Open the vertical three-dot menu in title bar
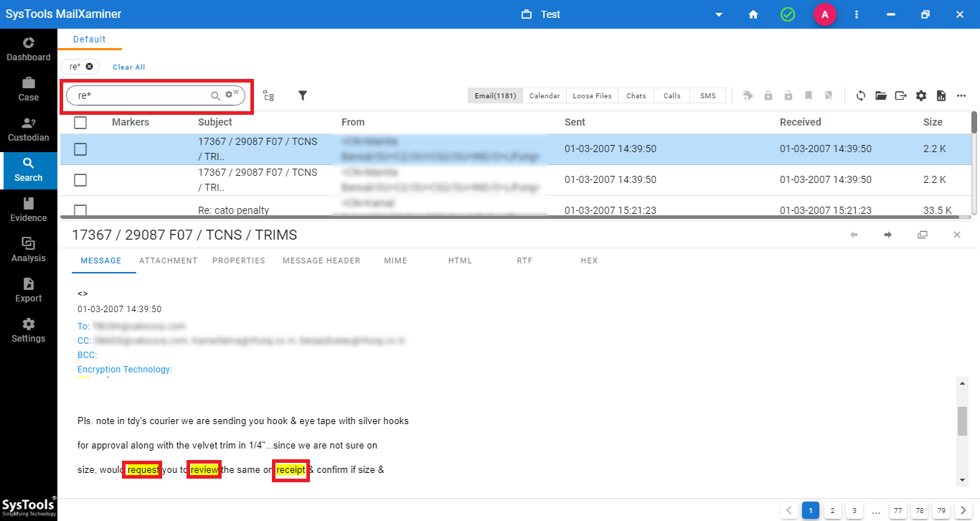980x521 pixels. (x=857, y=14)
